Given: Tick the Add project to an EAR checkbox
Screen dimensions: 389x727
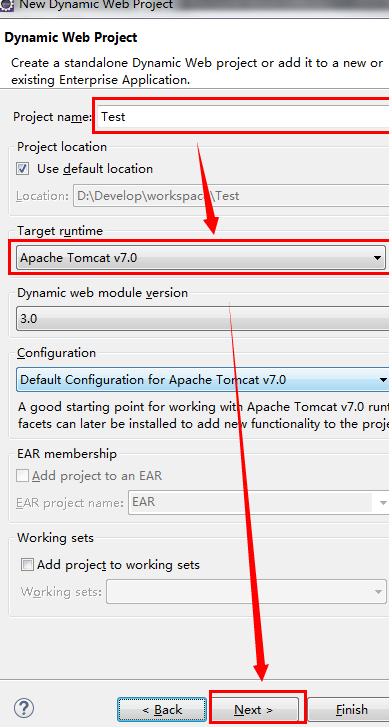Looking at the screenshot, I should pos(22,476).
